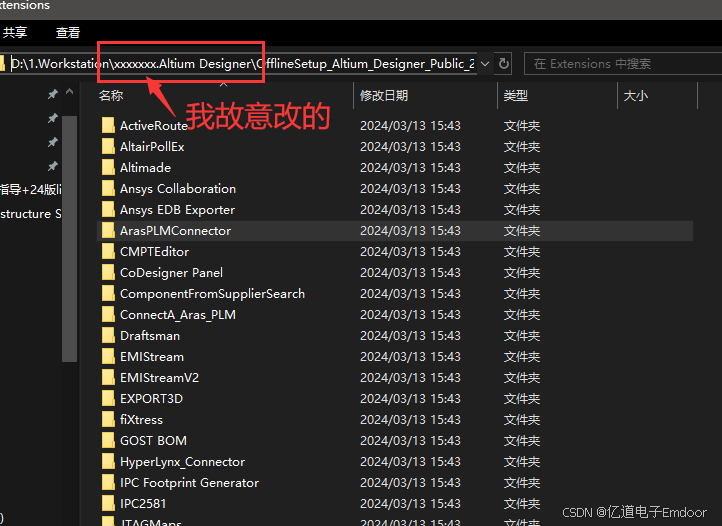This screenshot has width=722, height=526.
Task: Select the EXPORT3D folder icon
Action: (108, 399)
